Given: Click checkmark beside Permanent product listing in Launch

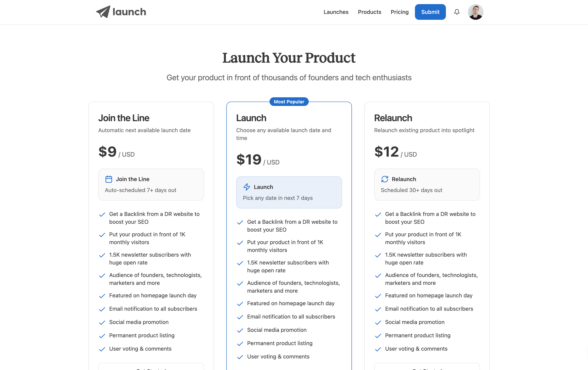Looking at the screenshot, I should (240, 344).
